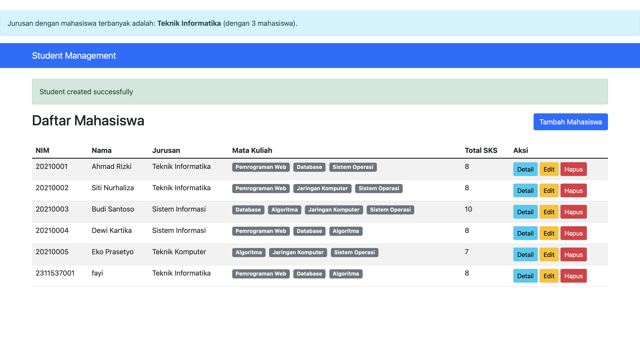View Detail for student fayi
The height and width of the screenshot is (364, 640).
pos(525,276)
